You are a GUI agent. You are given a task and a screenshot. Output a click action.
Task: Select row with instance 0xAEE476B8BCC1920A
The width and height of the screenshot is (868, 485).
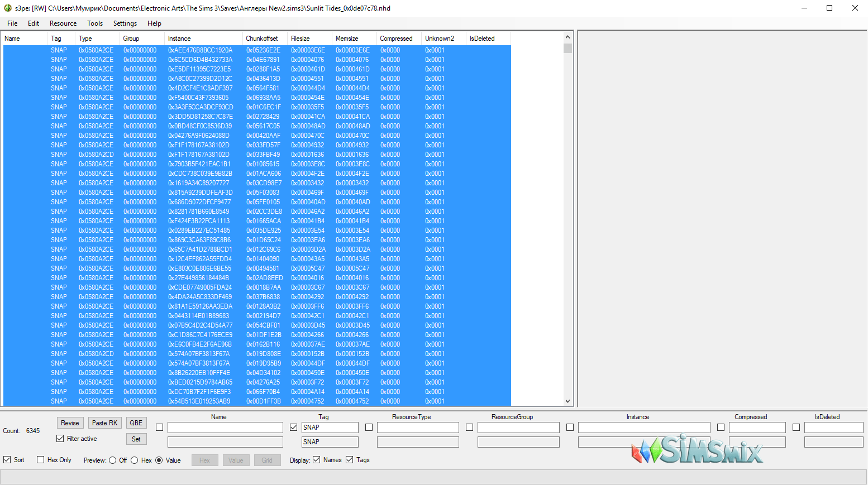pos(257,50)
